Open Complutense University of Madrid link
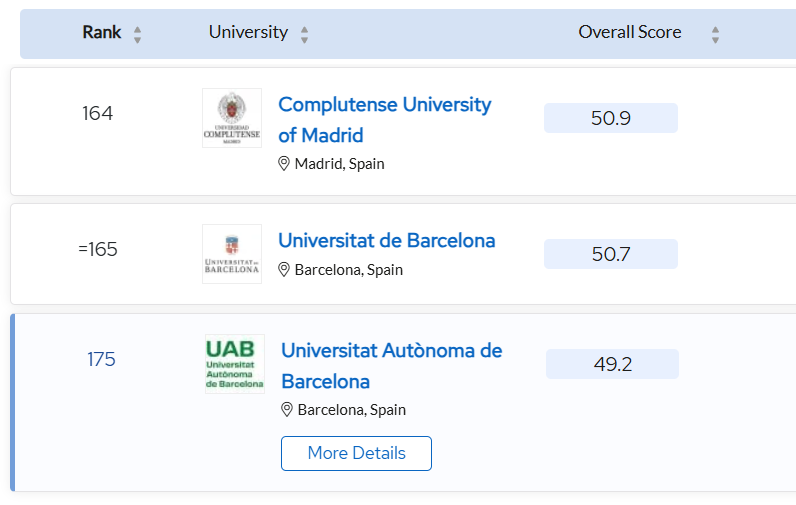This screenshot has width=796, height=505. point(384,119)
